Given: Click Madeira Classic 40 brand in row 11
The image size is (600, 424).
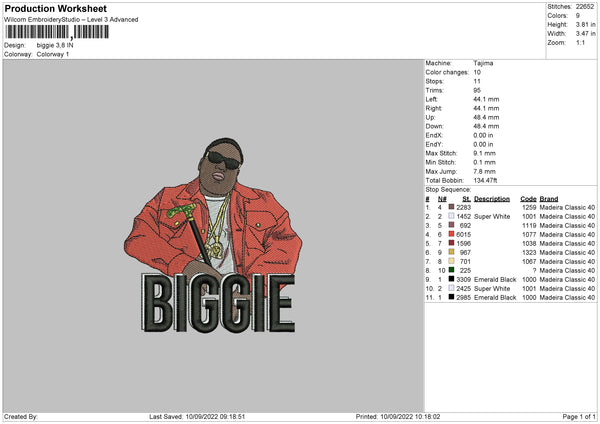Looking at the screenshot, I should pyautogui.click(x=567, y=297).
